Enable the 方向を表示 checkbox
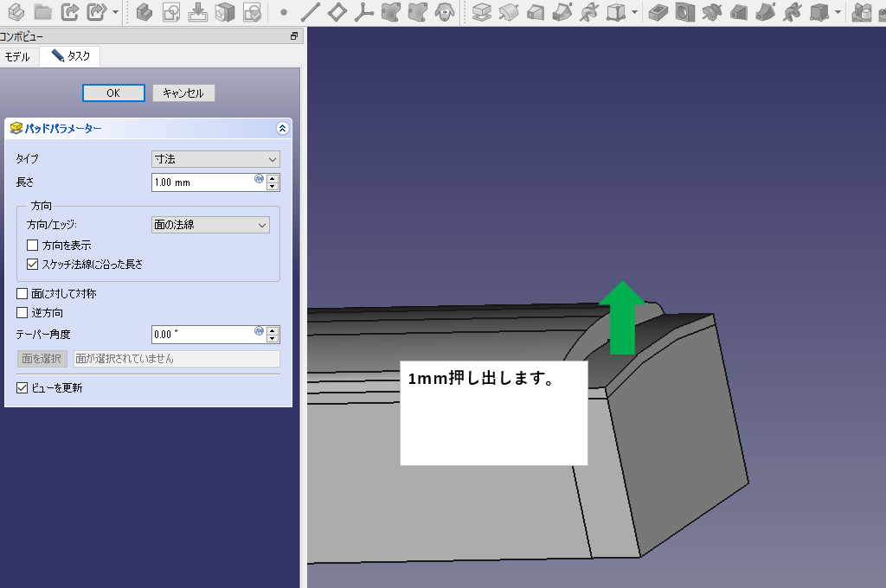The image size is (886, 588). [x=33, y=246]
